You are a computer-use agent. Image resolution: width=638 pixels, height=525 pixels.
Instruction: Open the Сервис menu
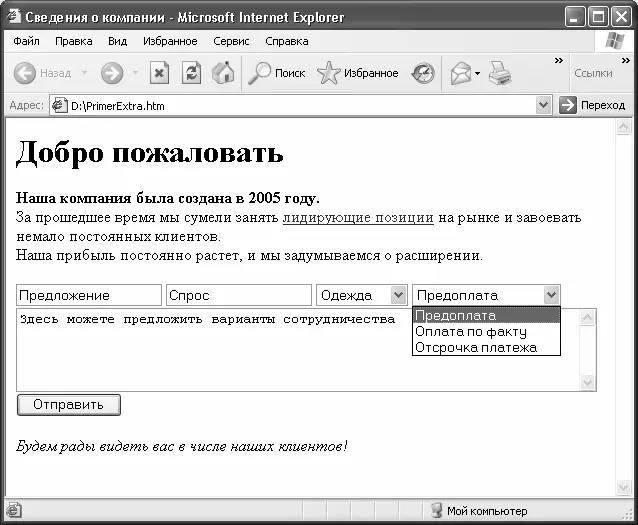point(231,42)
